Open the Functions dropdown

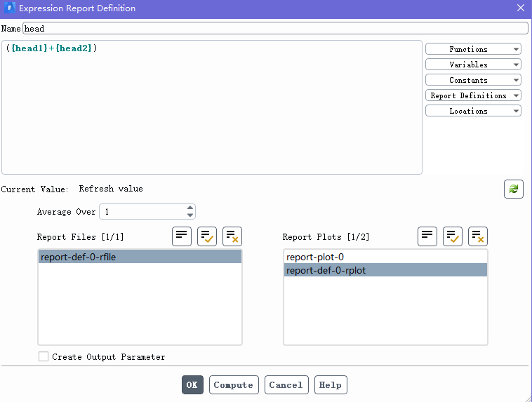473,49
